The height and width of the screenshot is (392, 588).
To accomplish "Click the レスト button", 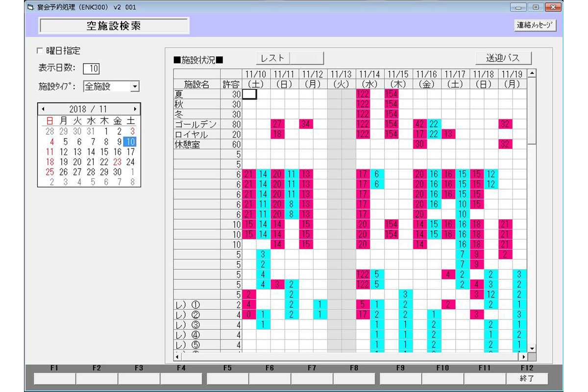I will 272,58.
